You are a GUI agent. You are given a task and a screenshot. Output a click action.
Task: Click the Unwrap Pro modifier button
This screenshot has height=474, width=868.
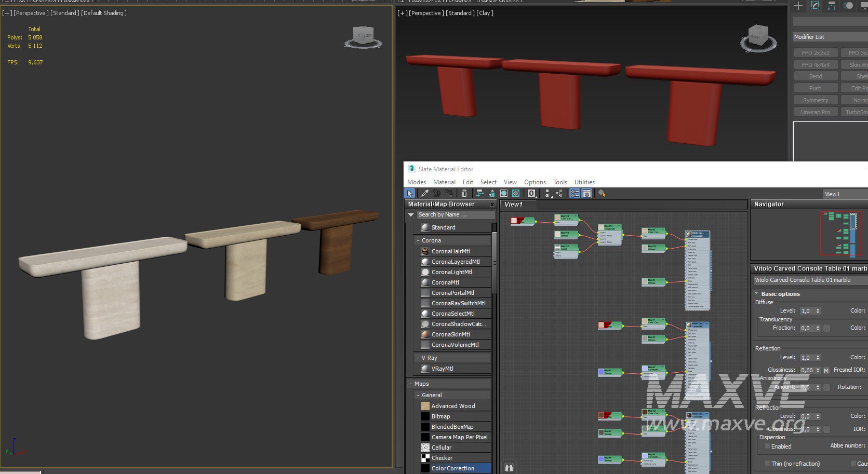point(816,112)
